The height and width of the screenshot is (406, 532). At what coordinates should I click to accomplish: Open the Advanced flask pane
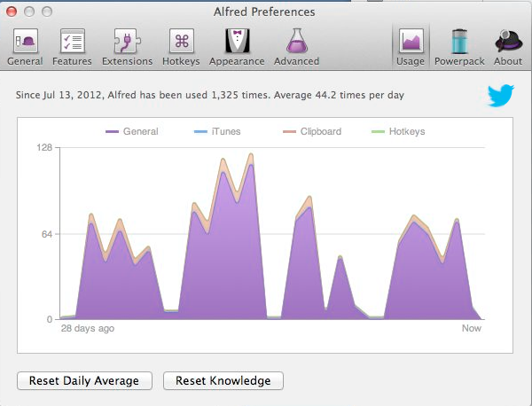296,47
